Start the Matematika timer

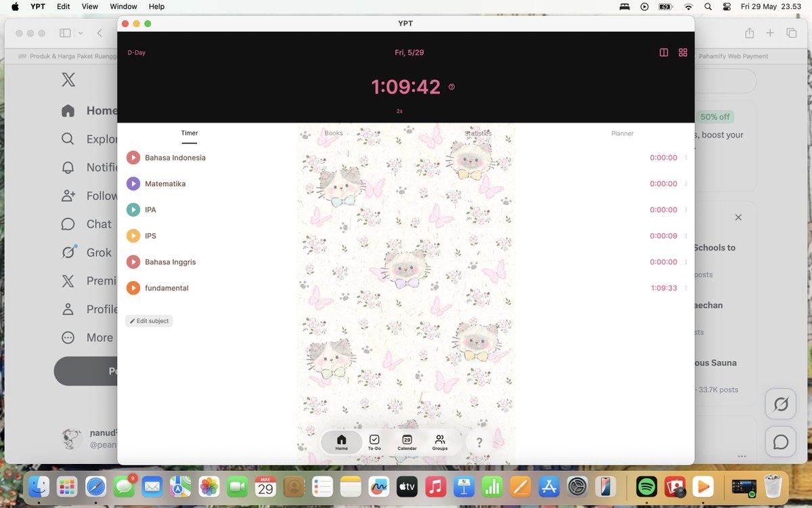(133, 184)
